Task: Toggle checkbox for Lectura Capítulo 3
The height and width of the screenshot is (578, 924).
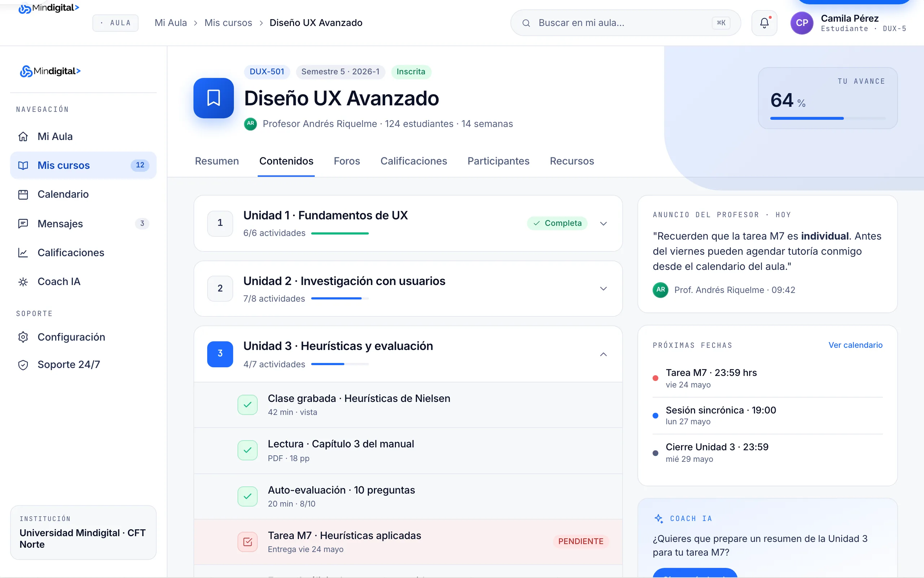Action: [x=248, y=450]
